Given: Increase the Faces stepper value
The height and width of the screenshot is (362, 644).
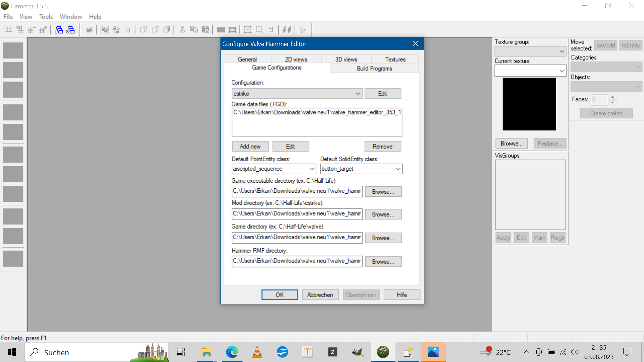Looking at the screenshot, I should [613, 97].
